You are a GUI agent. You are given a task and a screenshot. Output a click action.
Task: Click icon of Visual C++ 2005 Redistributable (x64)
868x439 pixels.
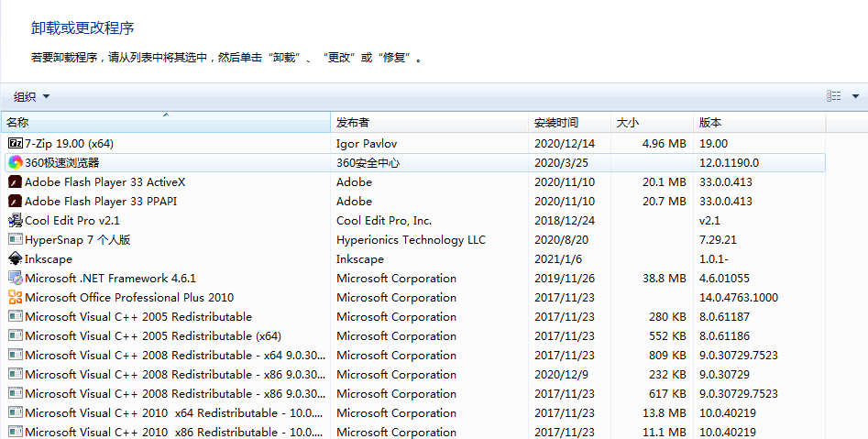tap(16, 336)
